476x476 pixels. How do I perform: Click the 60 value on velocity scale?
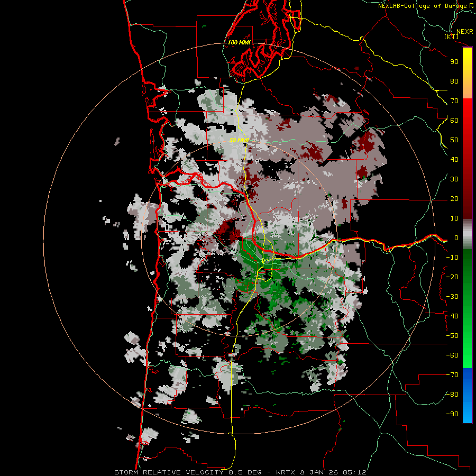(x=454, y=120)
